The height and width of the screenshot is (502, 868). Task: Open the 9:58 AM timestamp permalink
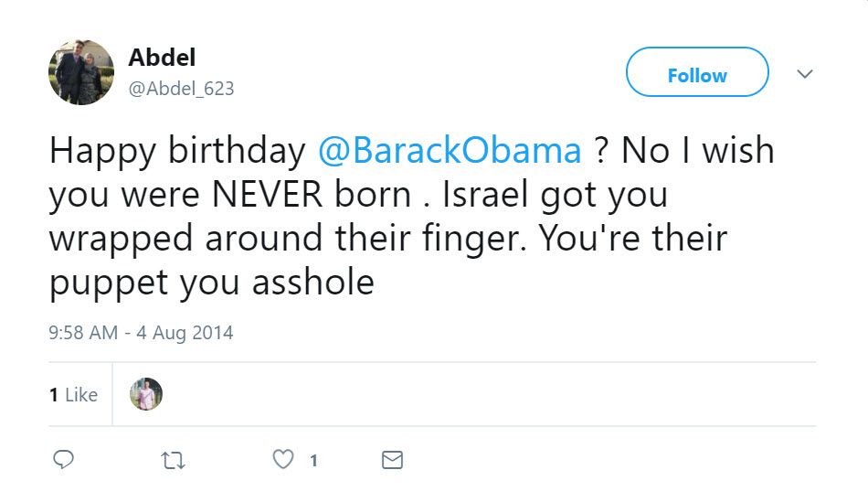(83, 333)
